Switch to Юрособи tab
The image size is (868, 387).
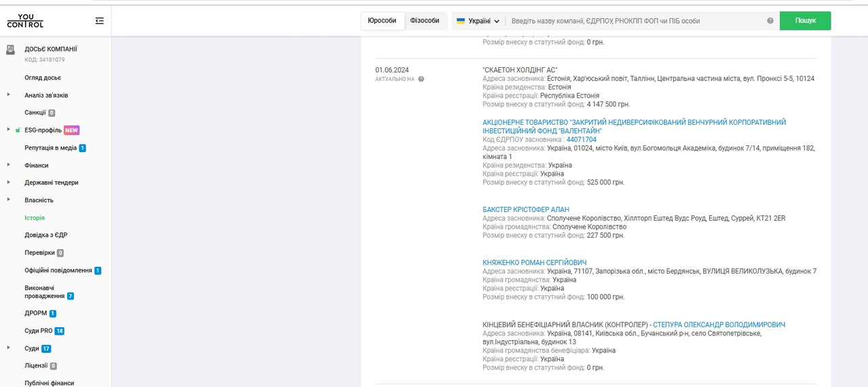point(382,21)
